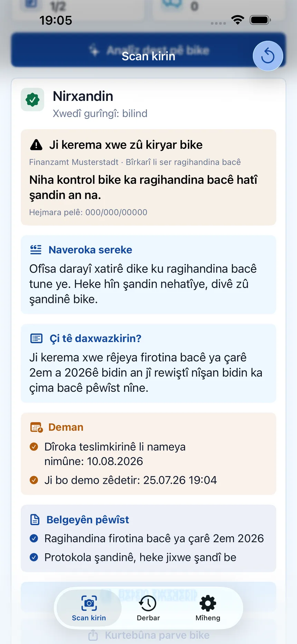
Task: Select the Scan kirin camera tab
Action: click(x=89, y=608)
